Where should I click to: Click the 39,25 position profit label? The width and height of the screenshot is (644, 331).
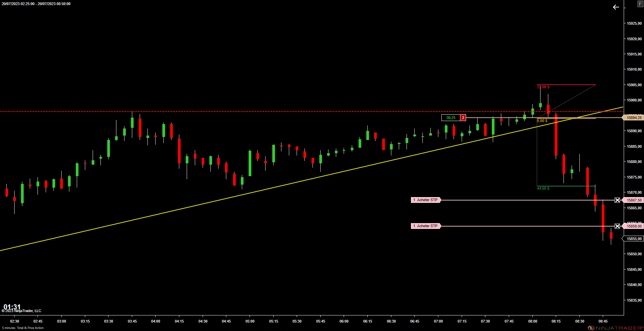coord(451,118)
